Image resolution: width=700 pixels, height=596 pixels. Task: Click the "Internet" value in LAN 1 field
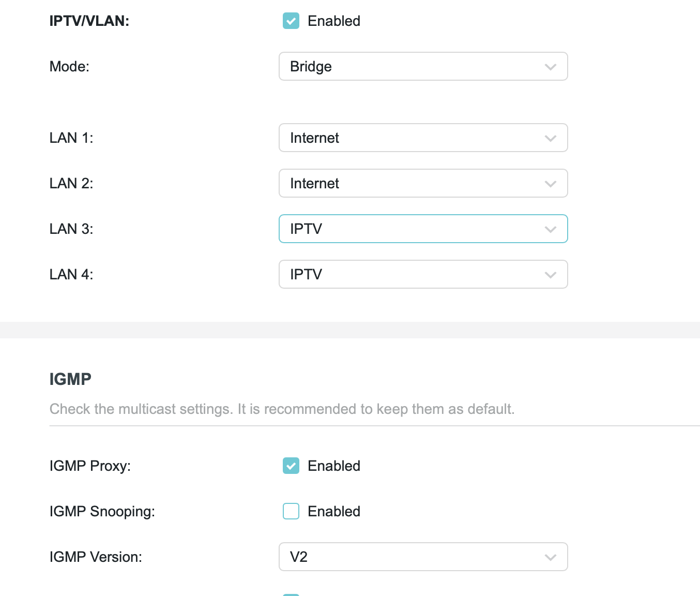pyautogui.click(x=314, y=138)
